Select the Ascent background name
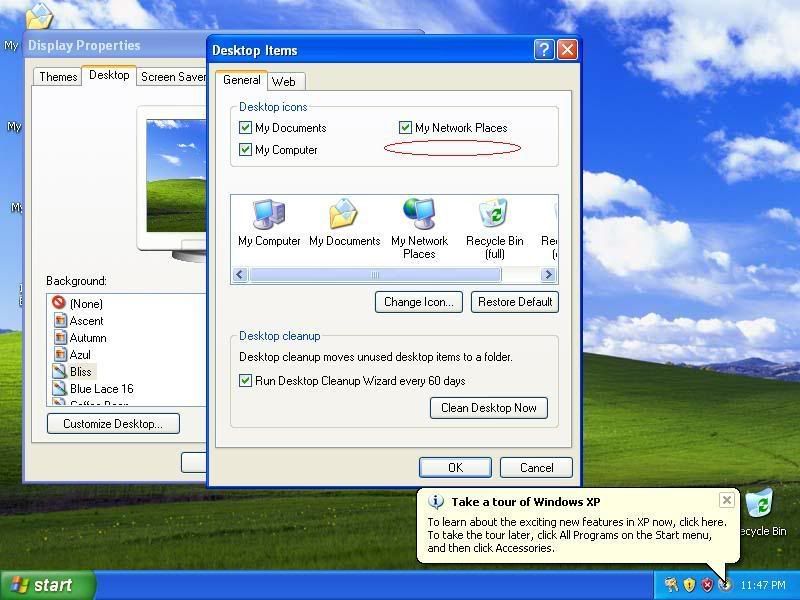The image size is (800, 600). pos(86,321)
